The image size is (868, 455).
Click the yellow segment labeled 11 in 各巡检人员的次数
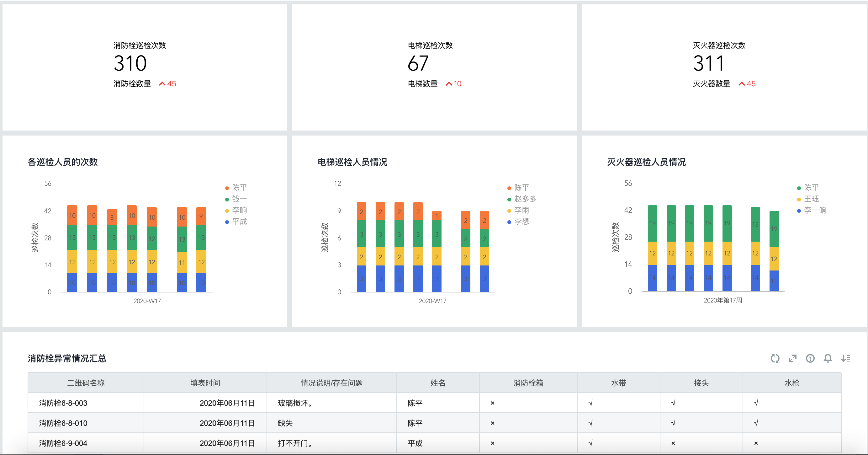pos(182,262)
